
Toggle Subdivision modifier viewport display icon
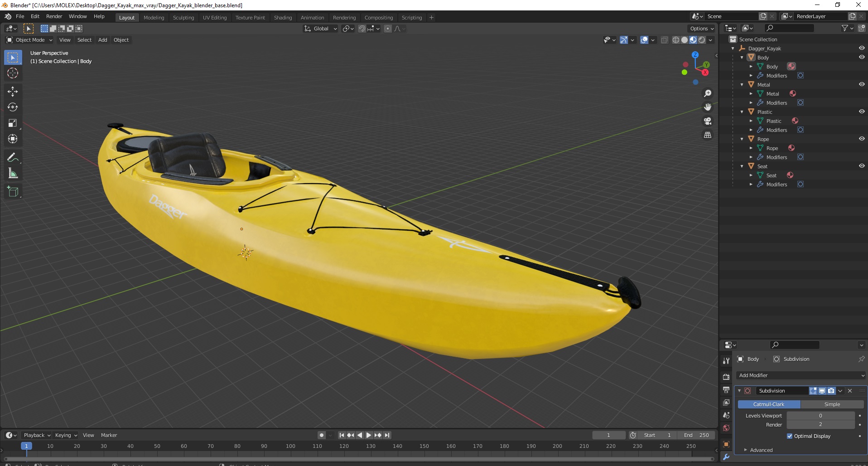tap(822, 391)
